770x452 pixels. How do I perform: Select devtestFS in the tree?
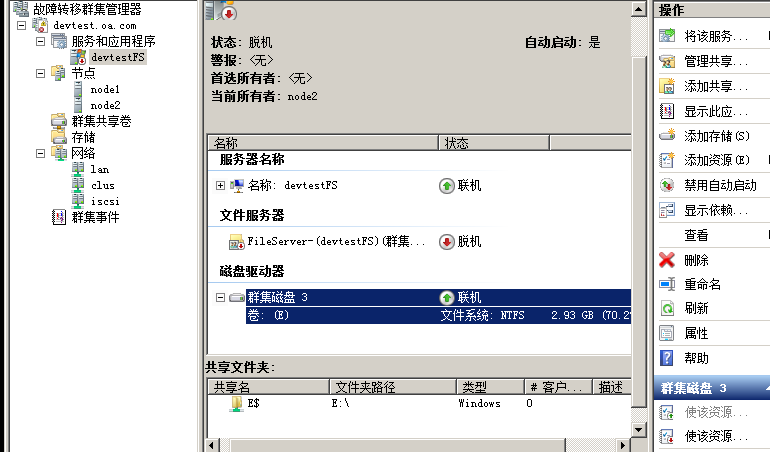point(118,57)
